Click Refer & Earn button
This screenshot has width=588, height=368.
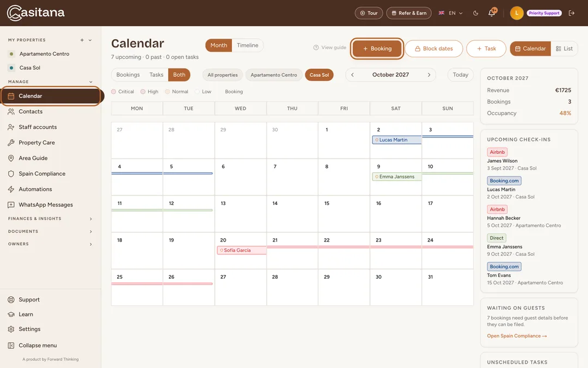(409, 13)
